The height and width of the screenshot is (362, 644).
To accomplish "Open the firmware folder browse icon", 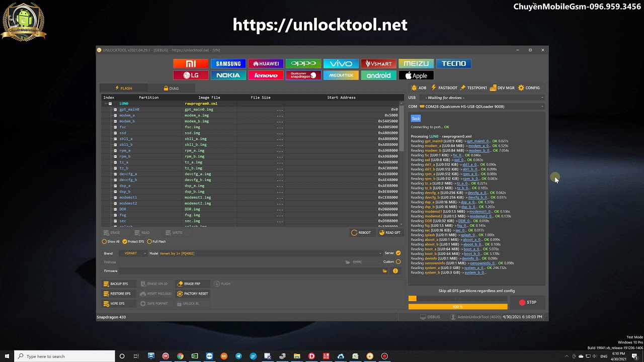I will [x=385, y=271].
